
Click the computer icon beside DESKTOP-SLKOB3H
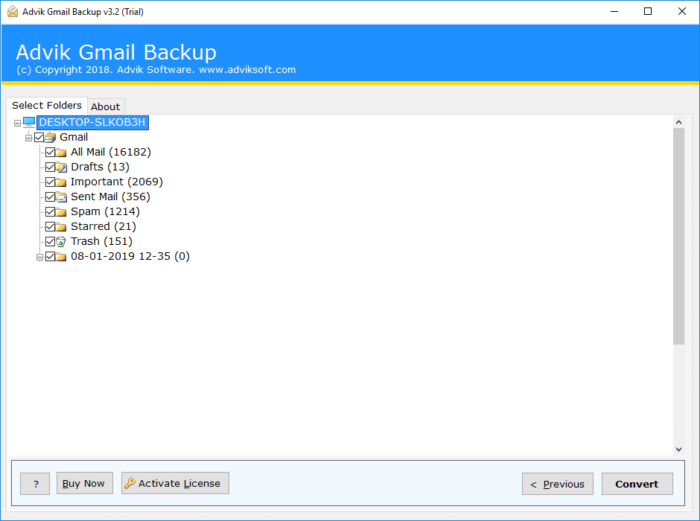(29, 122)
